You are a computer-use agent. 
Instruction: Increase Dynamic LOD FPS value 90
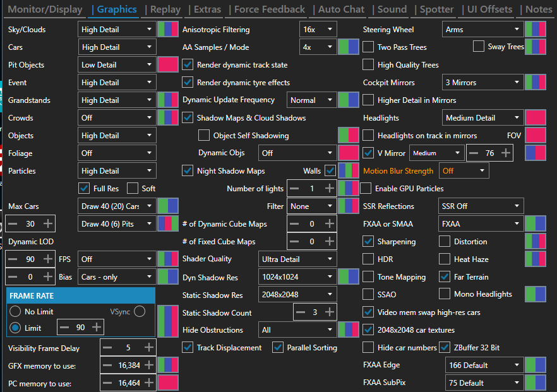click(x=48, y=259)
